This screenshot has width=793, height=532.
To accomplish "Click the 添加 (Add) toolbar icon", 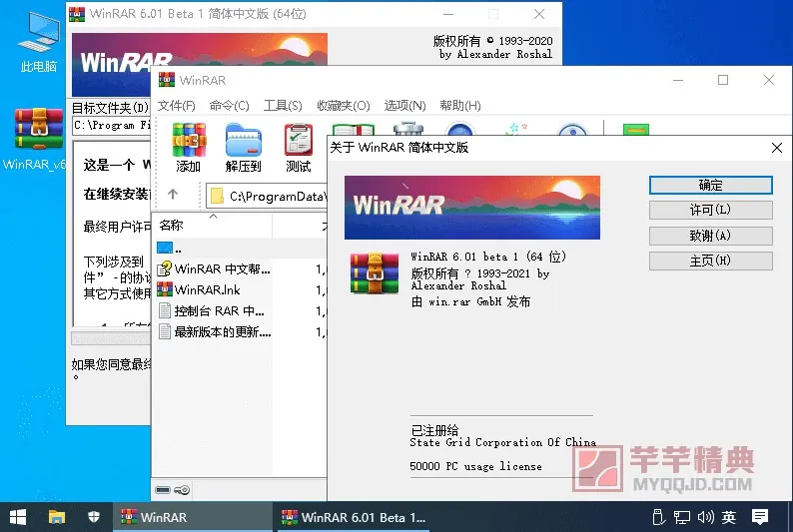I will point(188,148).
